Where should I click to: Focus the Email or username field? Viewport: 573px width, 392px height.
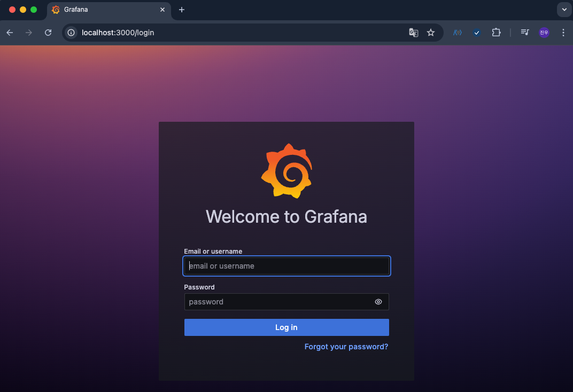pos(286,266)
